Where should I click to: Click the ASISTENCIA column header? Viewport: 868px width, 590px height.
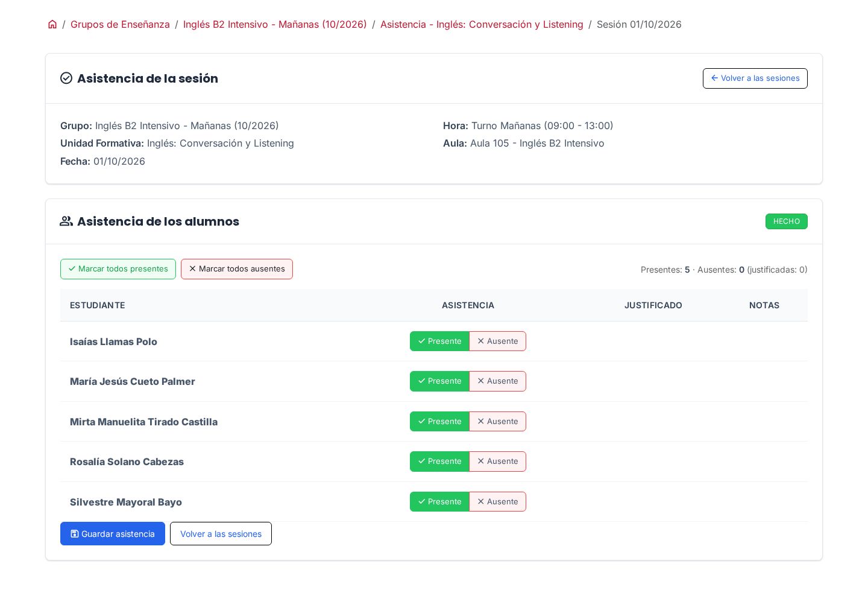click(468, 305)
